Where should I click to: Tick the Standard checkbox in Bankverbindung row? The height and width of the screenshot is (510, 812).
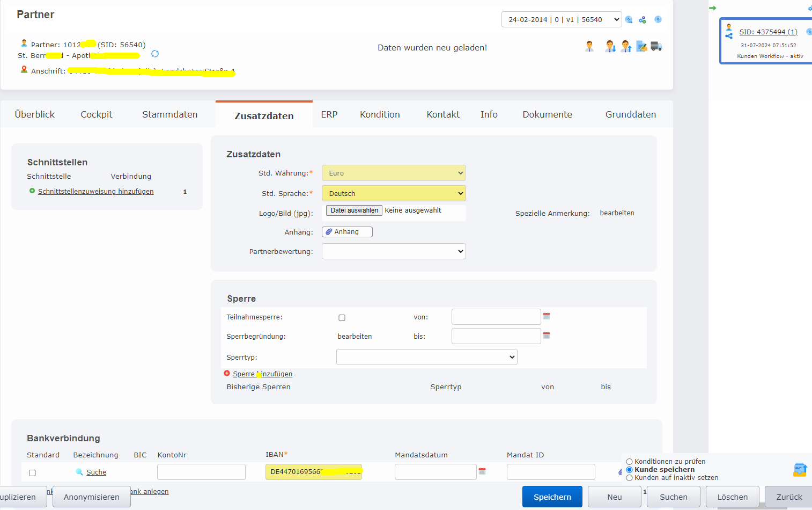coord(33,473)
